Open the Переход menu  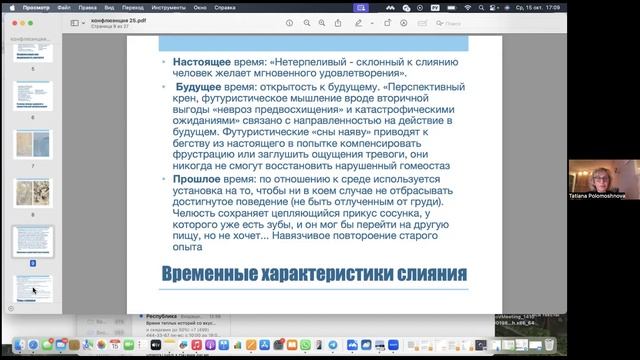(133, 7)
